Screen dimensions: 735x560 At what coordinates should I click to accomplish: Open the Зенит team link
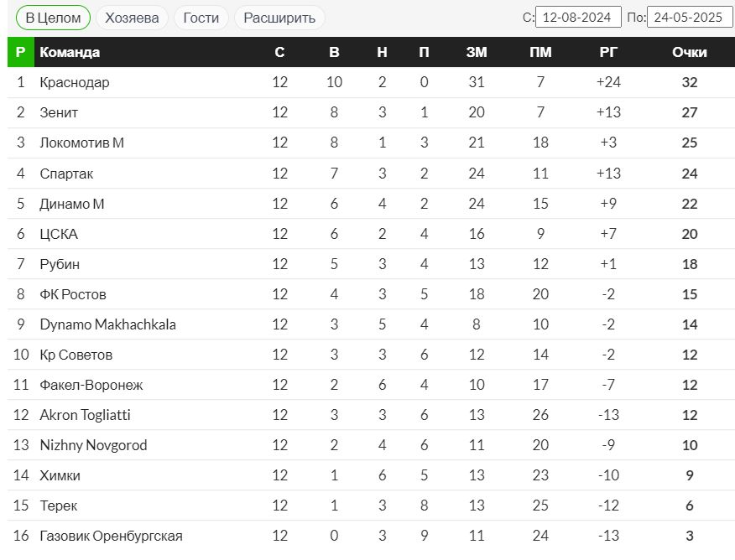coord(59,112)
